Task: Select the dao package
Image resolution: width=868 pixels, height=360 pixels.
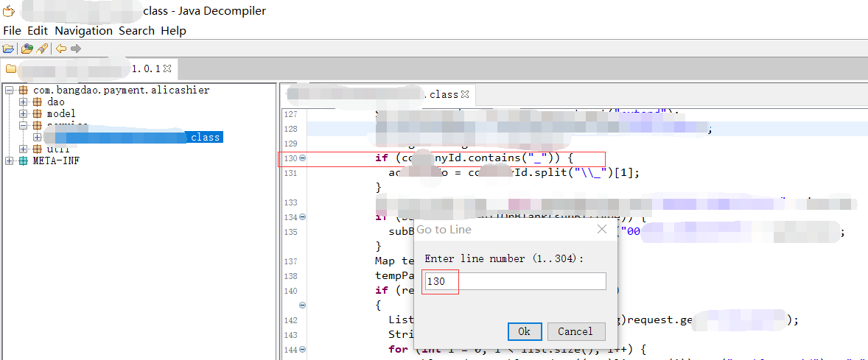Action: pyautogui.click(x=55, y=102)
